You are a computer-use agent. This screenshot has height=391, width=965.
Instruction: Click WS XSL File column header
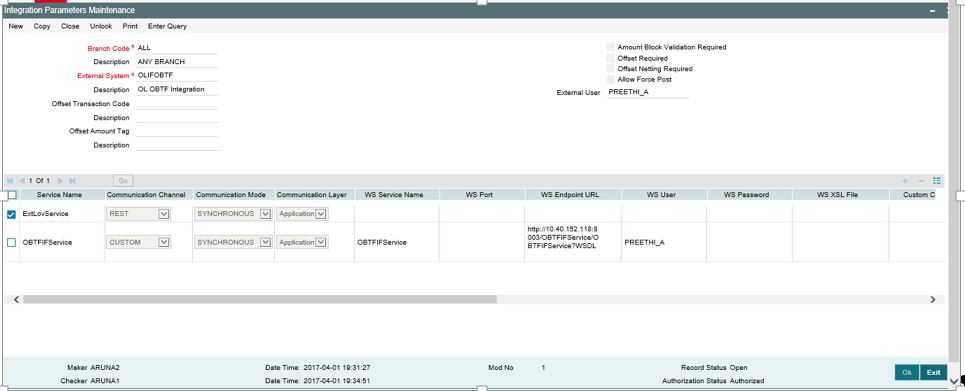coord(838,195)
